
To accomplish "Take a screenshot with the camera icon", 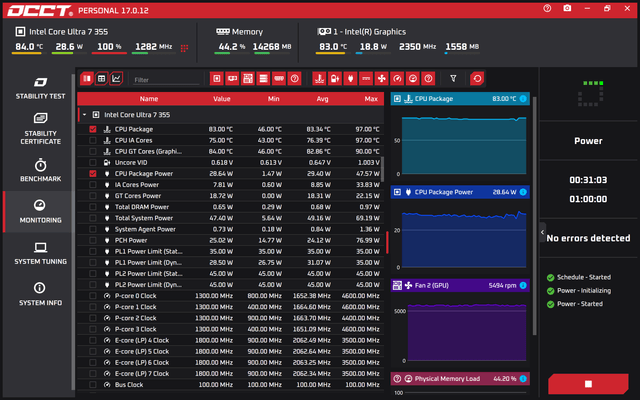I will click(567, 8).
